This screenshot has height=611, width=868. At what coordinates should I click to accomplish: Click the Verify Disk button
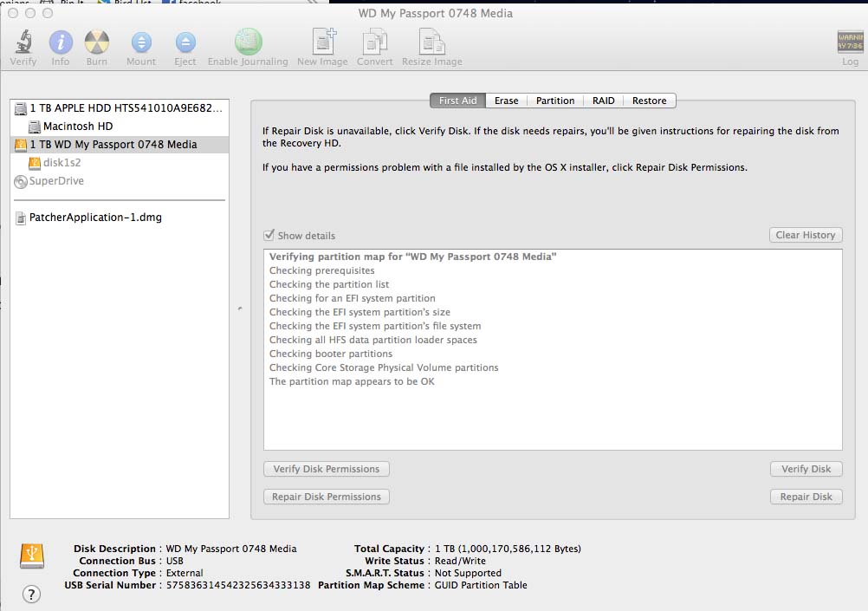tap(806, 469)
